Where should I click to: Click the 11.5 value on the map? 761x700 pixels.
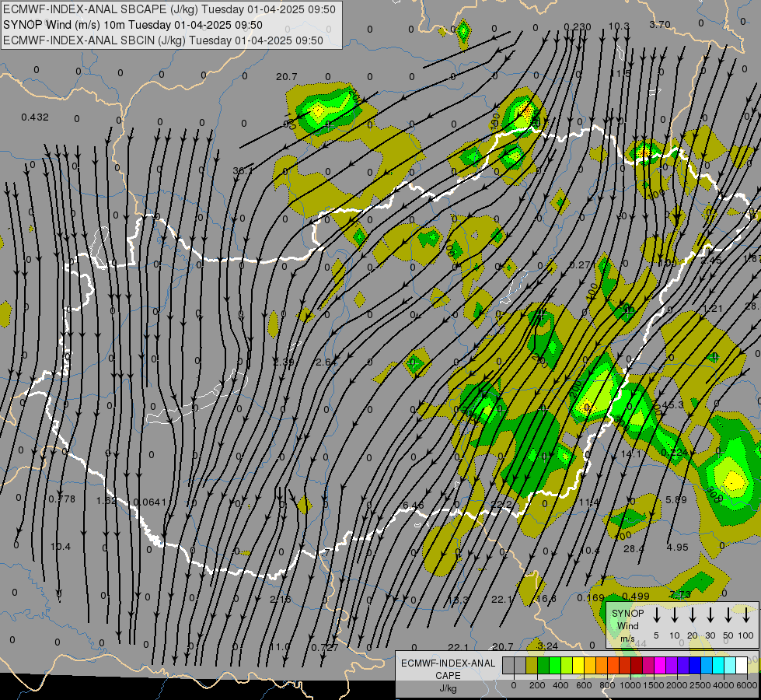pyautogui.click(x=620, y=73)
